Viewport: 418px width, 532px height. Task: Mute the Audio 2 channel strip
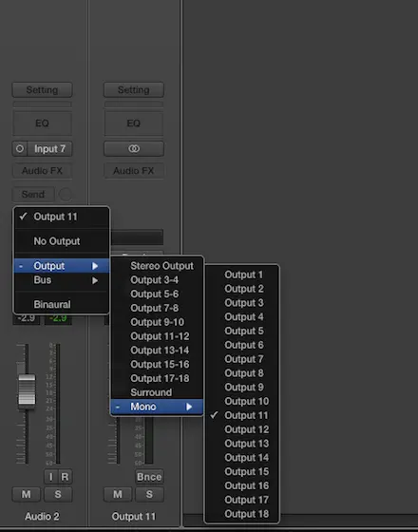tap(27, 494)
